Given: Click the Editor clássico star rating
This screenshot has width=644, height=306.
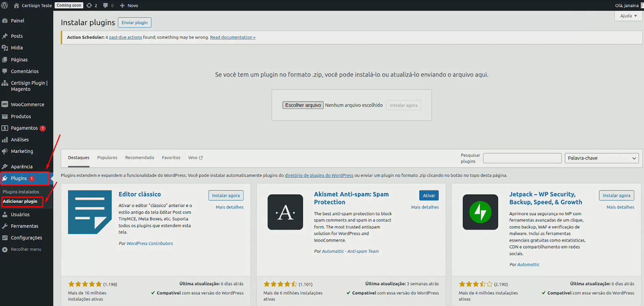Looking at the screenshot, I should [x=85, y=284].
